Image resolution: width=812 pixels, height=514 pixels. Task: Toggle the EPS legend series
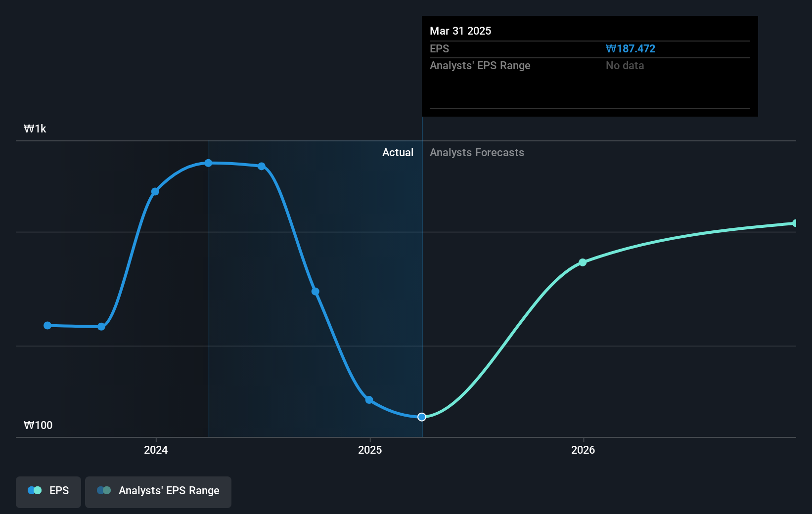tap(48, 492)
